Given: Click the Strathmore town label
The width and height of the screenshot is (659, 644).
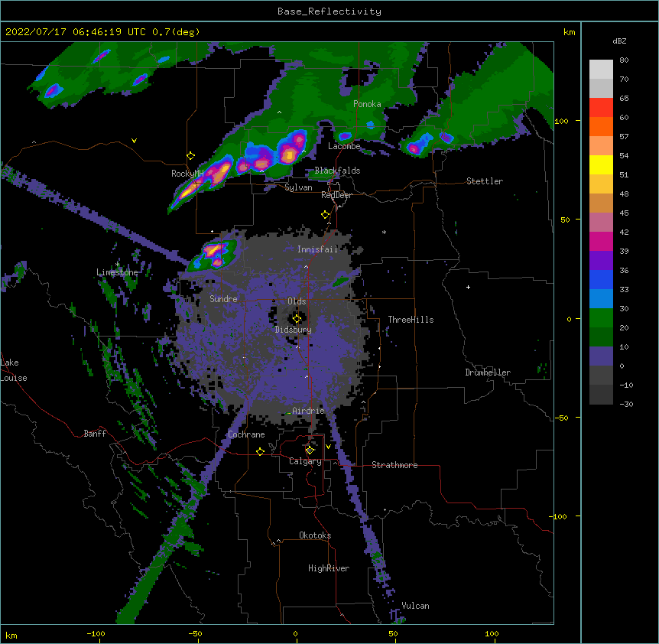Looking at the screenshot, I should pos(394,465).
